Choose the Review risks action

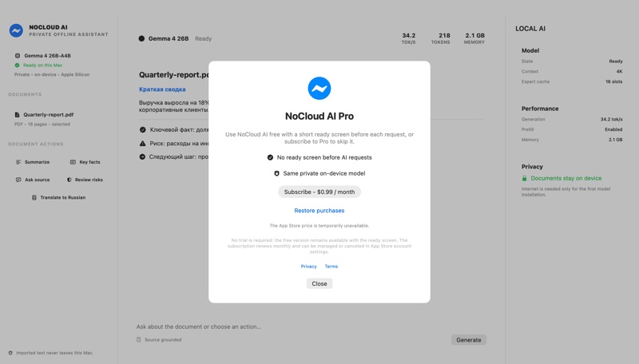pyautogui.click(x=85, y=180)
